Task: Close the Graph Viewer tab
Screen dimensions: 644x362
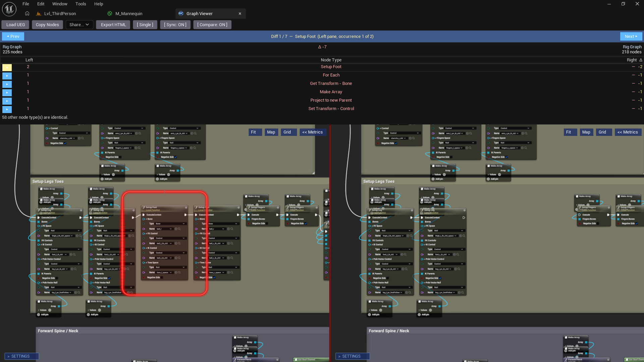Action: [240, 14]
